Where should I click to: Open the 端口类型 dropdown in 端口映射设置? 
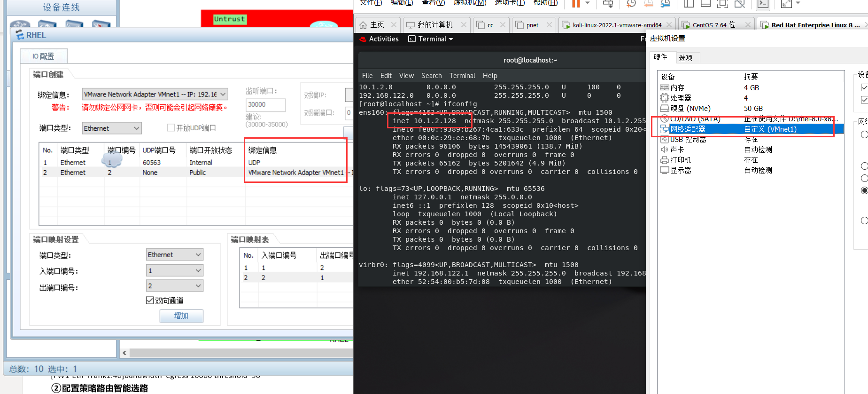click(x=175, y=255)
